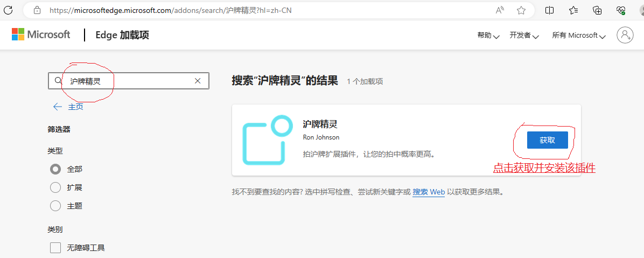This screenshot has height=258, width=644.
Task: Open Browser essentials heart icon
Action: (621, 10)
